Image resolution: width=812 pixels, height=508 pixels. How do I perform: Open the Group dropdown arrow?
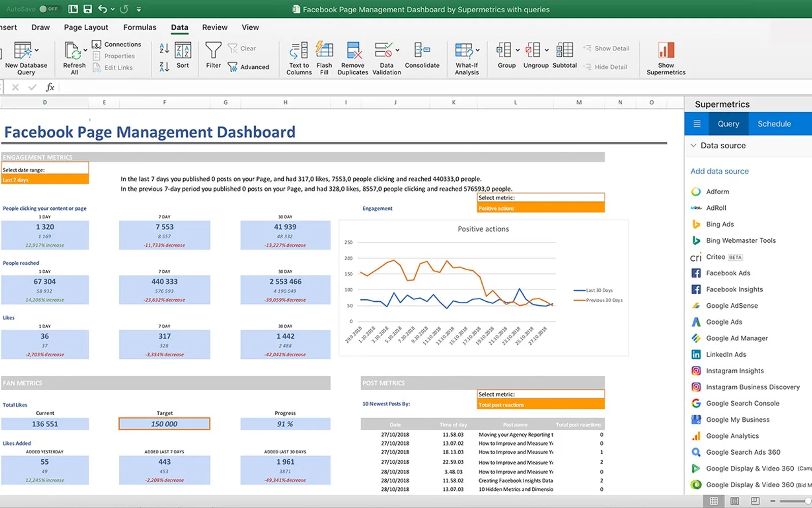point(517,50)
